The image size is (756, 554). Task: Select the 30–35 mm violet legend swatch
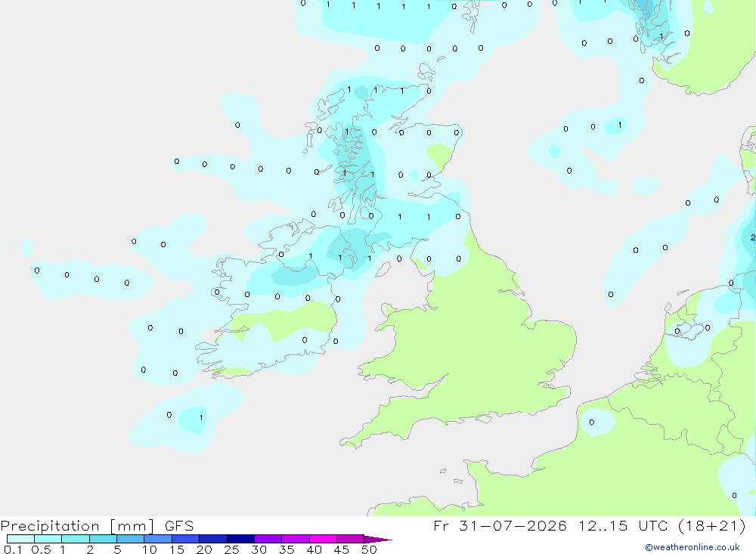[268, 539]
